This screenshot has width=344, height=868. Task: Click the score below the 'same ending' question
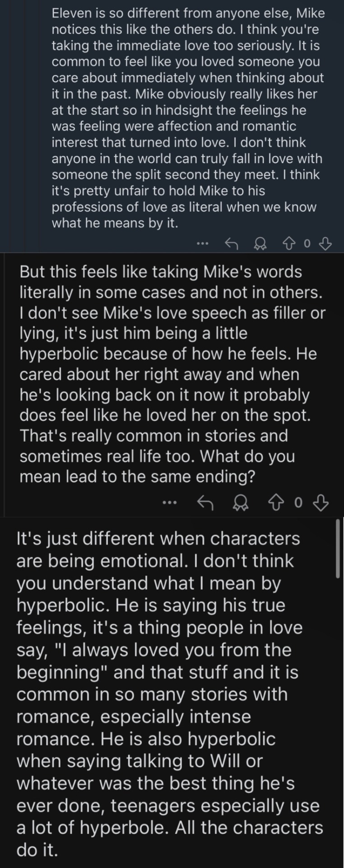[x=298, y=502]
